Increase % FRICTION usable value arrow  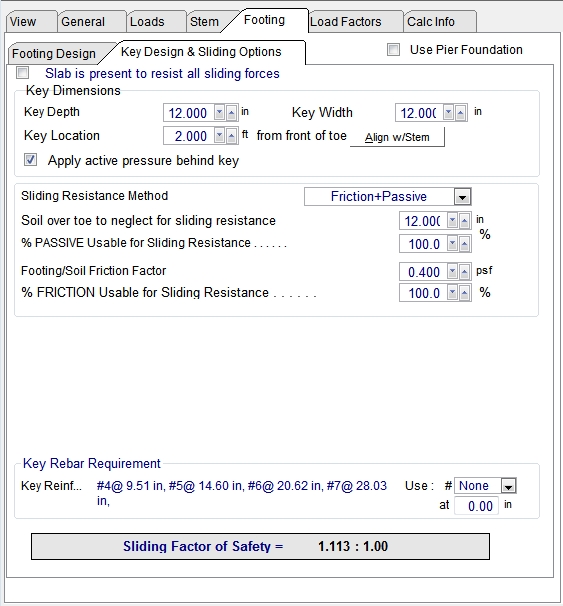click(464, 293)
